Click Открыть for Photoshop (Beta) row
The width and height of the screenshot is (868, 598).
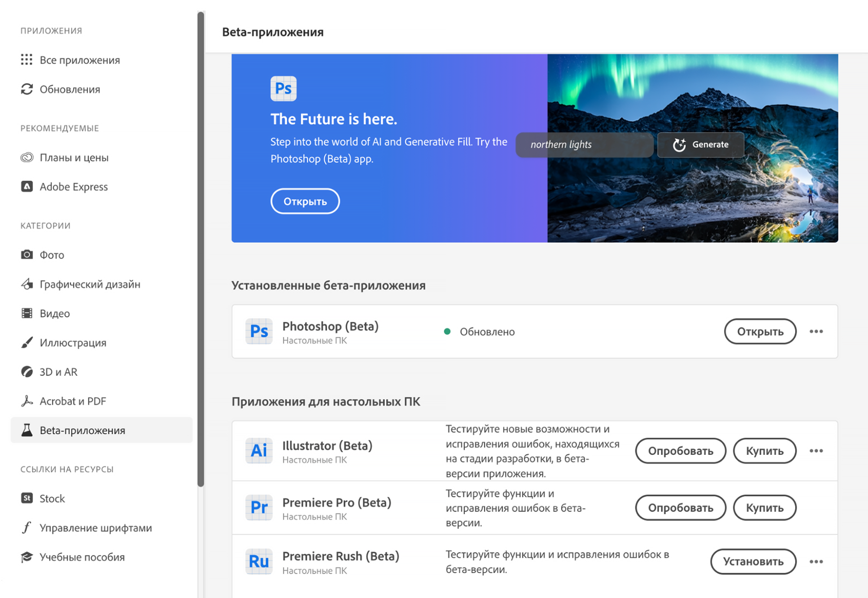760,332
